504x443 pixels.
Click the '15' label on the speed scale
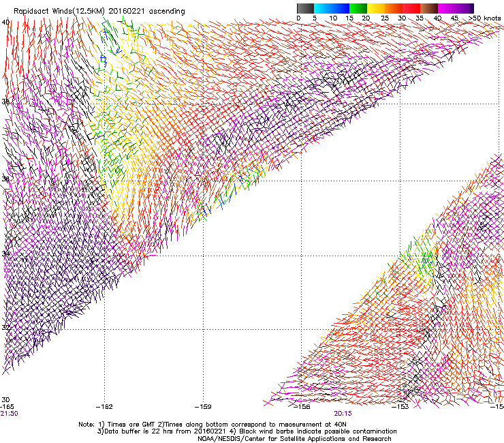[349, 18]
